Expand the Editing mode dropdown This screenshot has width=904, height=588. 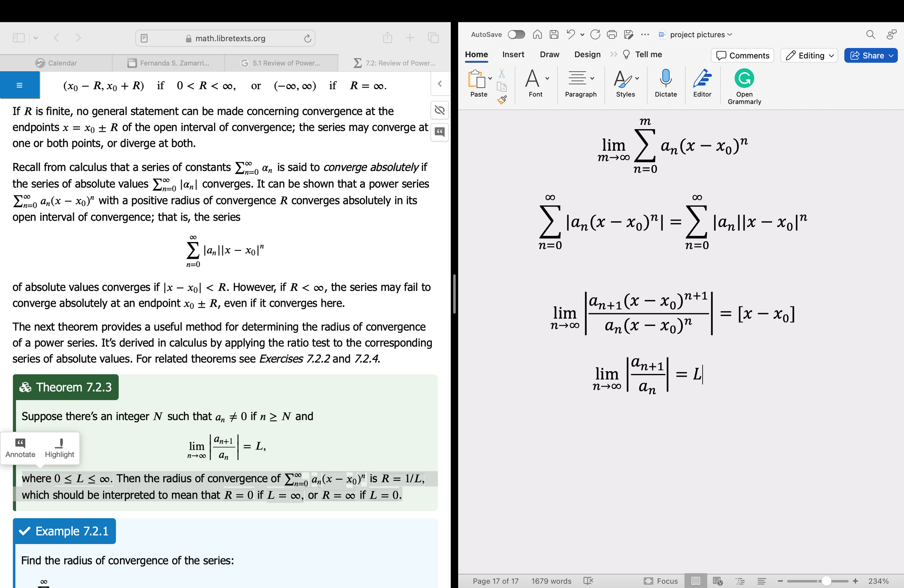click(x=809, y=55)
